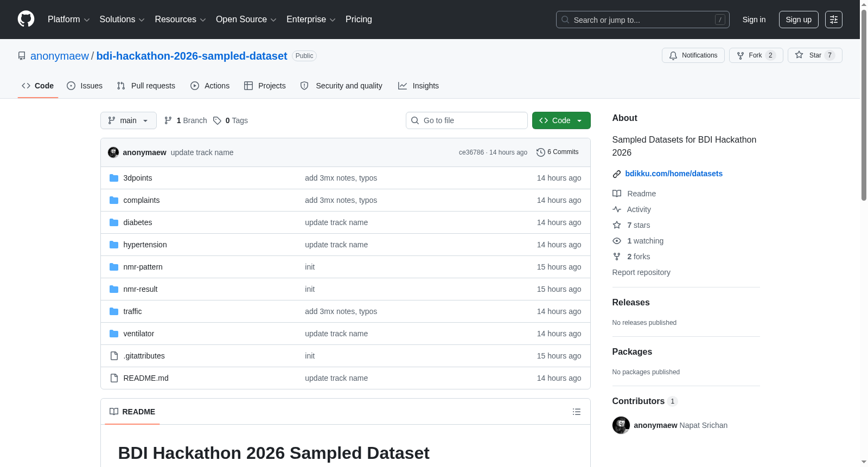The width and height of the screenshot is (868, 467).
Task: Focus the Go to file field
Action: pos(467,120)
